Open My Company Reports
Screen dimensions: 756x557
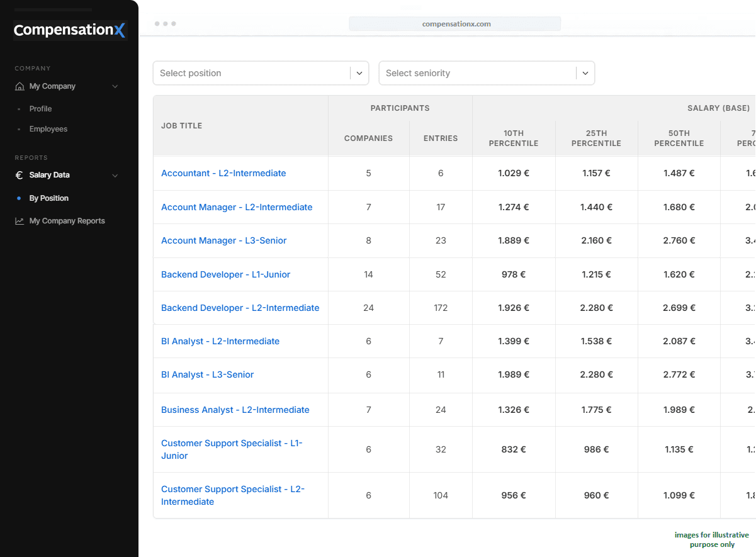click(x=67, y=221)
